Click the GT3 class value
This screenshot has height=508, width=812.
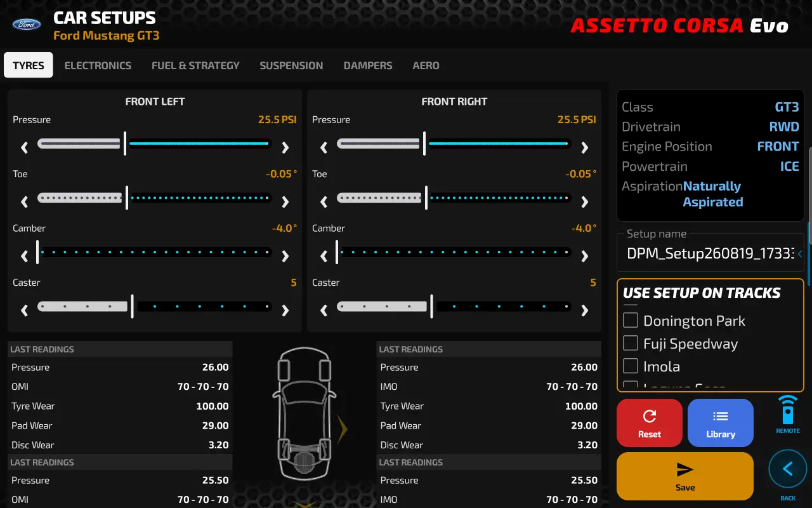click(787, 107)
